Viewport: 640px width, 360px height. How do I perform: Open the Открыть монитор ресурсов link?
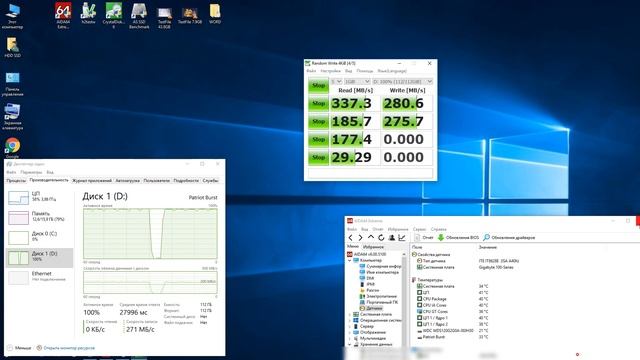tap(66, 348)
